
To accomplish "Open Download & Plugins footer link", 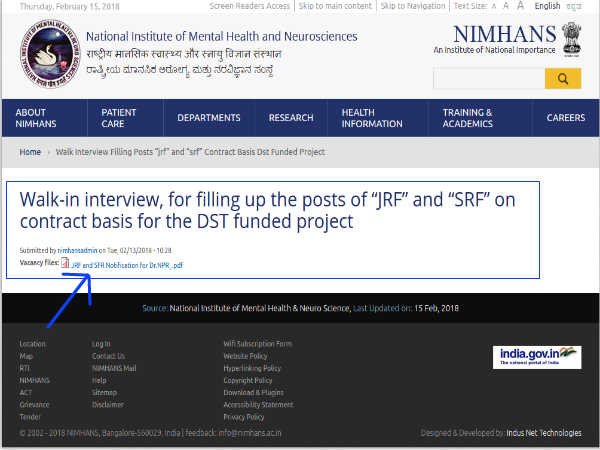I will tap(253, 393).
